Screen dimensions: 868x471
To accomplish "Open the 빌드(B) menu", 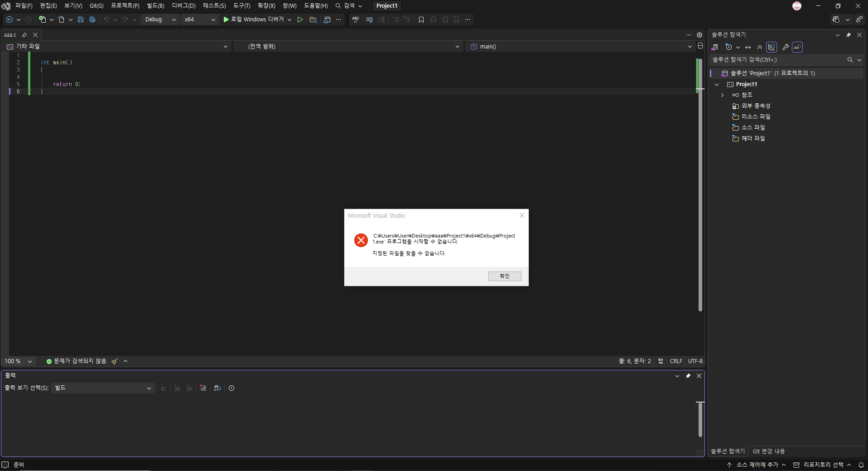I will pos(155,6).
